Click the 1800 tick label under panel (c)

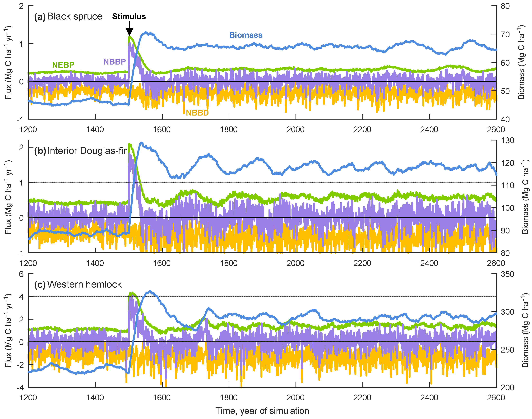click(229, 397)
